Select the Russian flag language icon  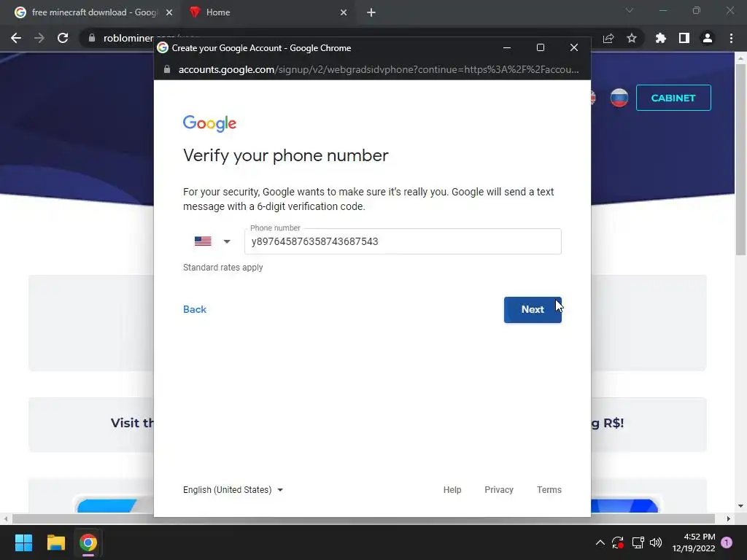click(x=619, y=98)
